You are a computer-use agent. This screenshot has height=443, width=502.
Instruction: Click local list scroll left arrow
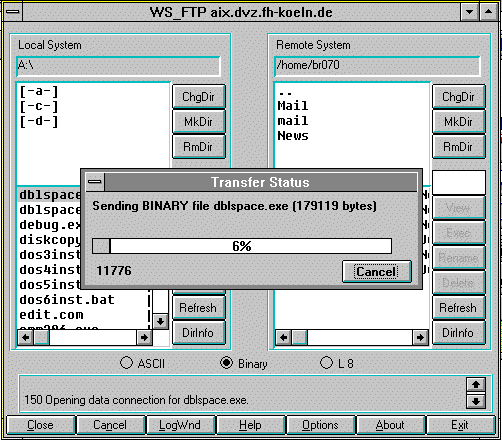(x=26, y=338)
